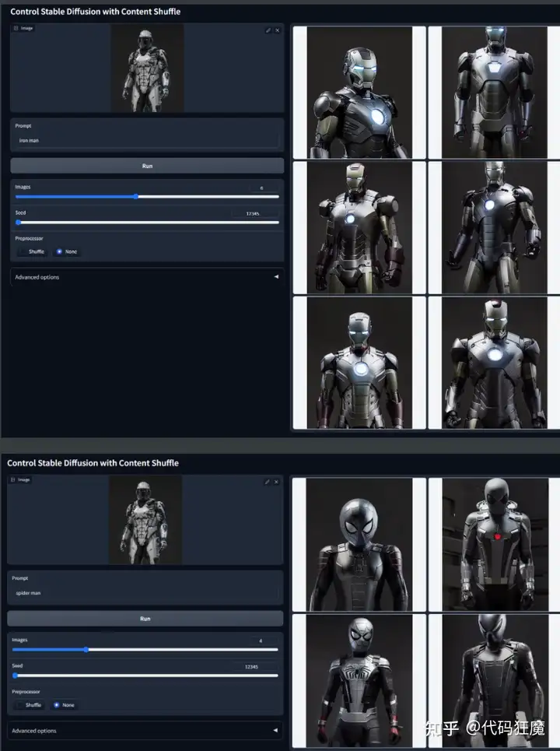The image size is (560, 751).
Task: Click the Seed slider in the spider man panel
Action: 145,676
